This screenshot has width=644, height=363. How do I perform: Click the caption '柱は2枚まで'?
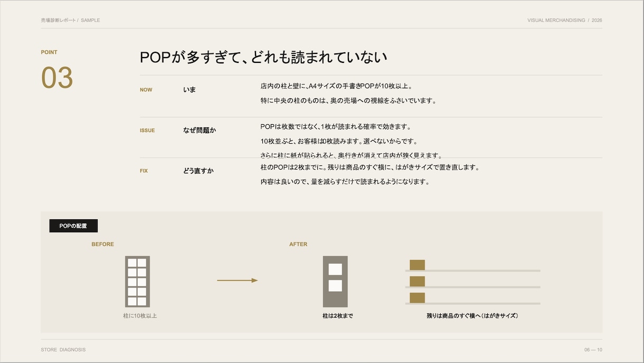tap(338, 316)
